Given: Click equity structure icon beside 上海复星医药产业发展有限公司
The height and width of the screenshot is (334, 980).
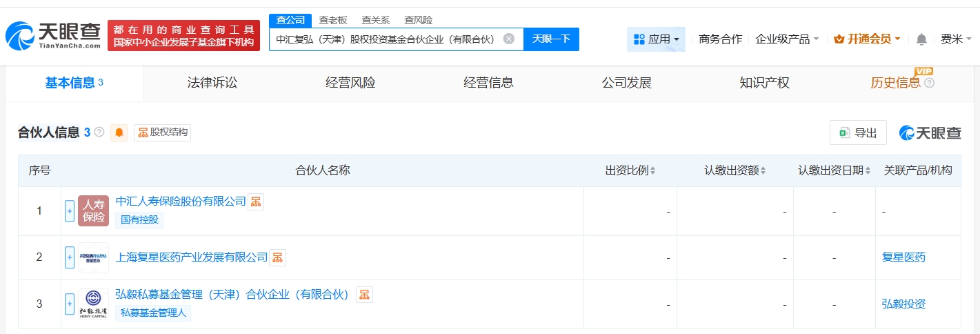Looking at the screenshot, I should point(277,257).
